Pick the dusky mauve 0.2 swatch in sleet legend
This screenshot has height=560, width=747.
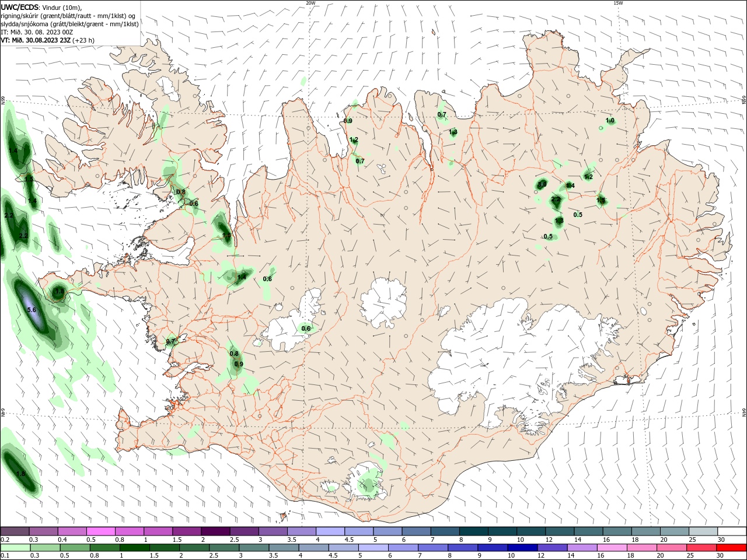(x=15, y=531)
